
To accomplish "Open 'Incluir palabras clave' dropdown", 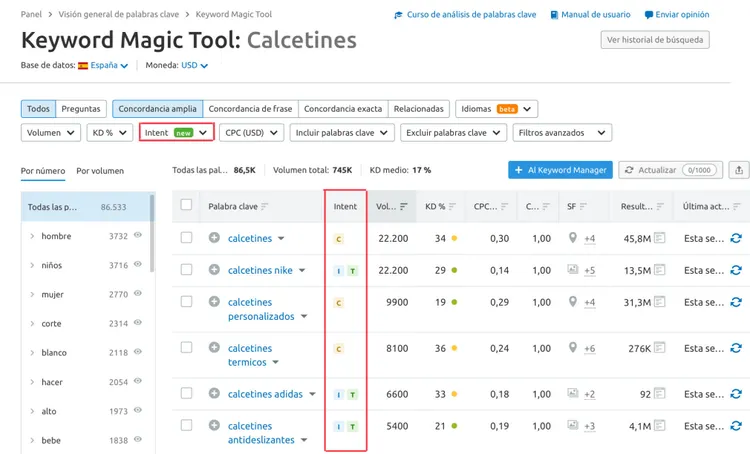I will click(x=342, y=133).
